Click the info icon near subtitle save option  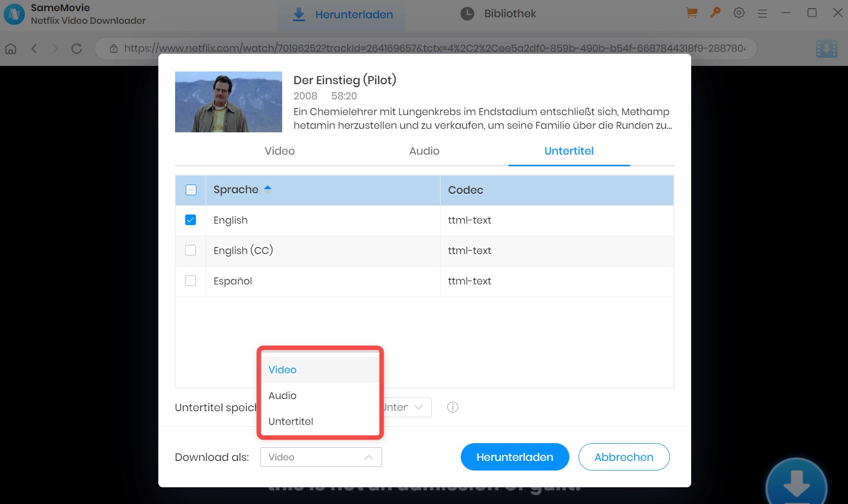click(453, 407)
